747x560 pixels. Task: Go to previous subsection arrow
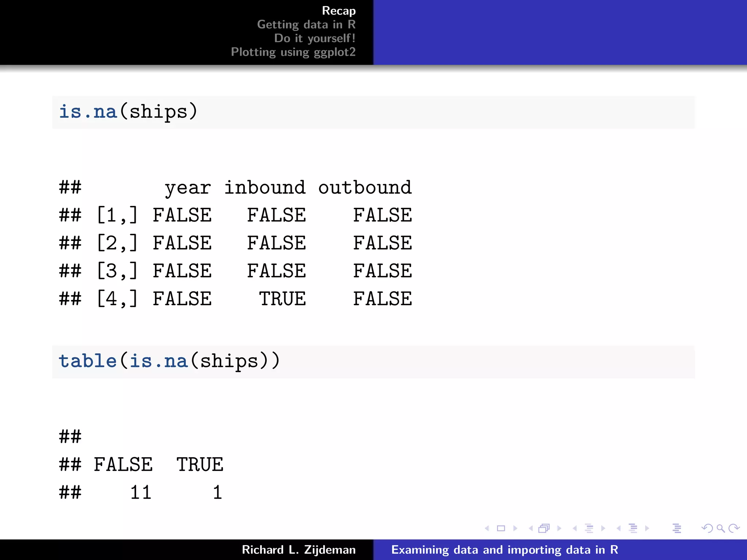(x=574, y=528)
